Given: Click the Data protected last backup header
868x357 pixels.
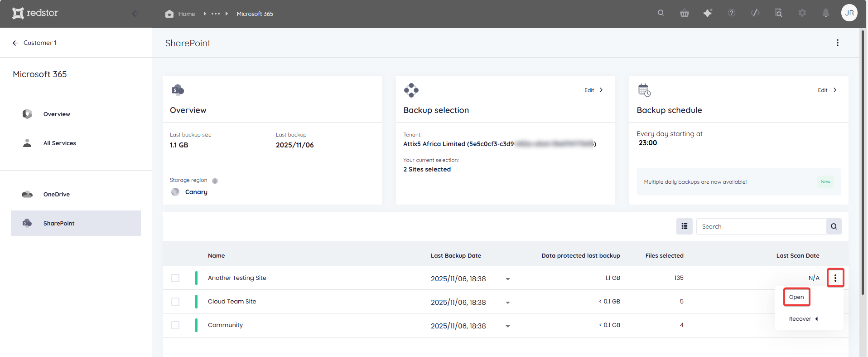Looking at the screenshot, I should (581, 256).
